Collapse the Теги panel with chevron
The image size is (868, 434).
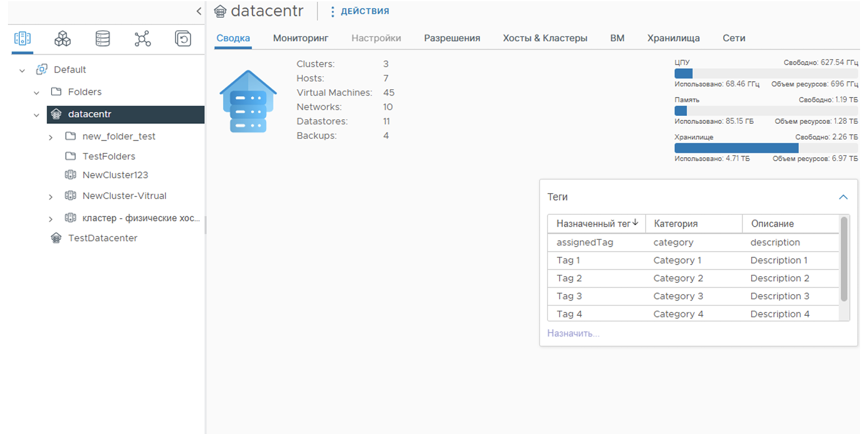tap(843, 197)
